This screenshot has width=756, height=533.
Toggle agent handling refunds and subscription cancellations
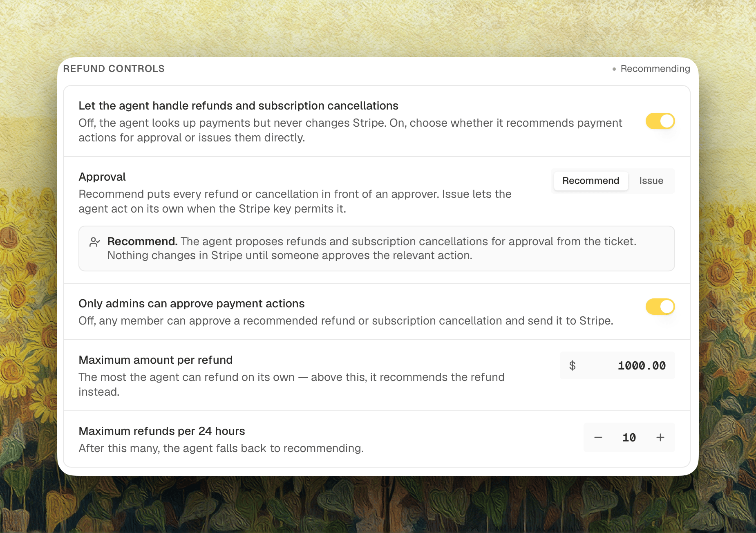[x=660, y=121]
